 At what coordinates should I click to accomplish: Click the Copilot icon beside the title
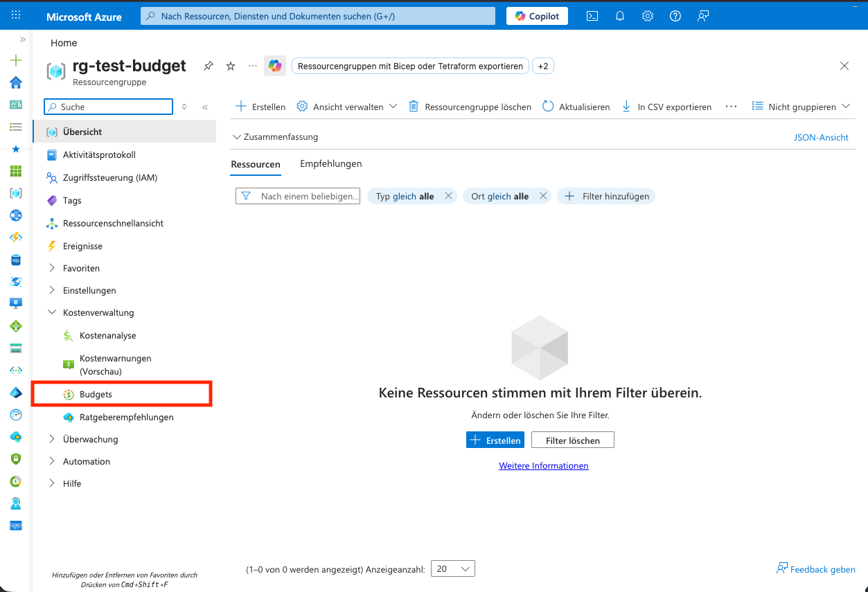click(275, 66)
